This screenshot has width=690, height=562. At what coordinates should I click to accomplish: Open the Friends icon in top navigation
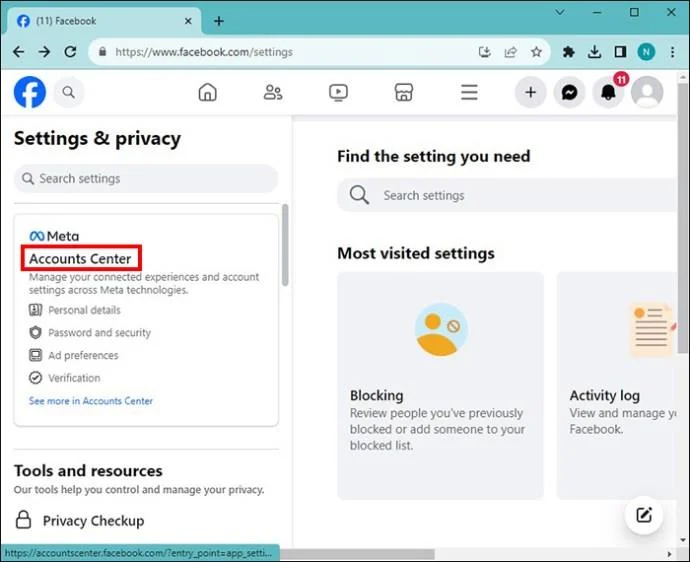[273, 92]
